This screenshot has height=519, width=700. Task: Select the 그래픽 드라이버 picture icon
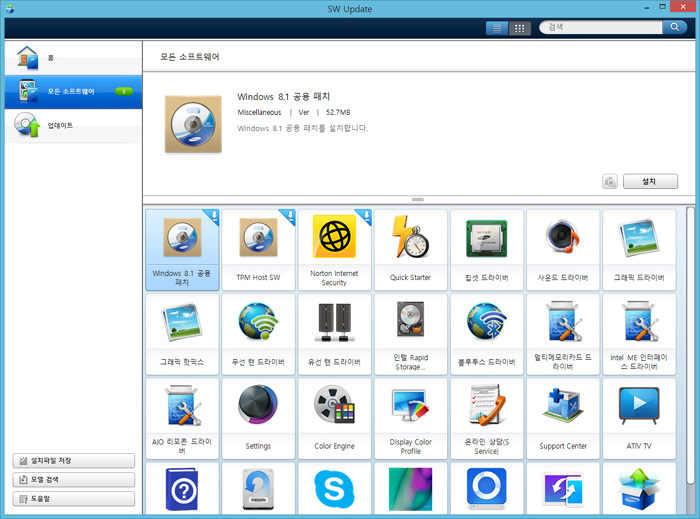coord(639,237)
